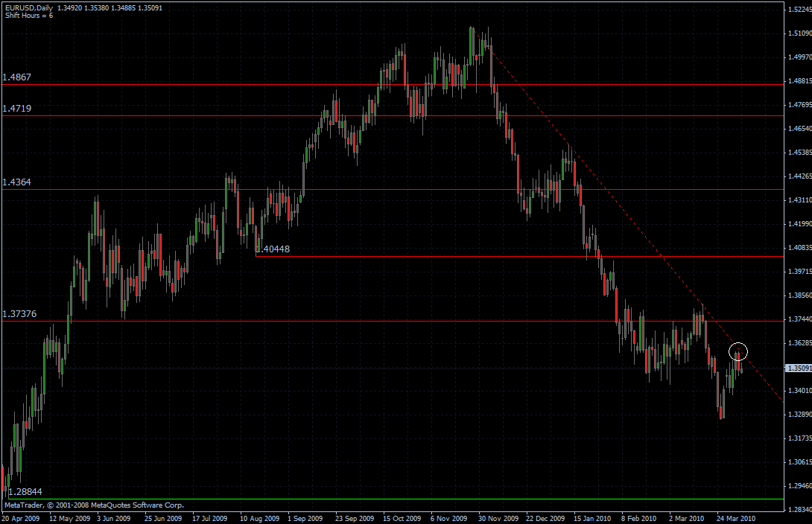Select the '24 Mar 2010' date label
The image size is (812, 524).
click(735, 518)
